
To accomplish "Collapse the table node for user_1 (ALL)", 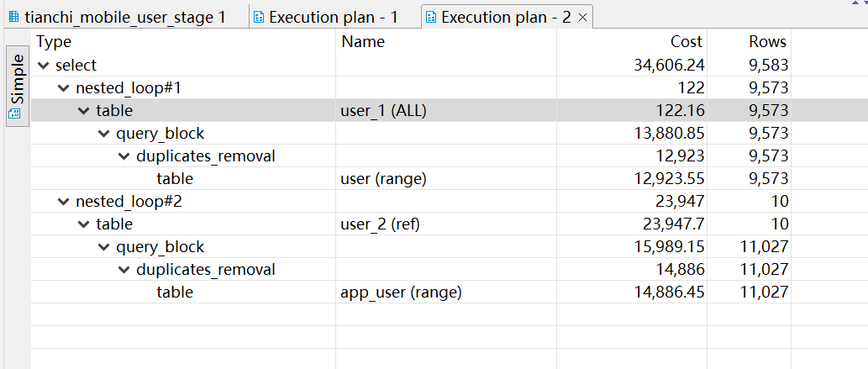I will coord(83,111).
